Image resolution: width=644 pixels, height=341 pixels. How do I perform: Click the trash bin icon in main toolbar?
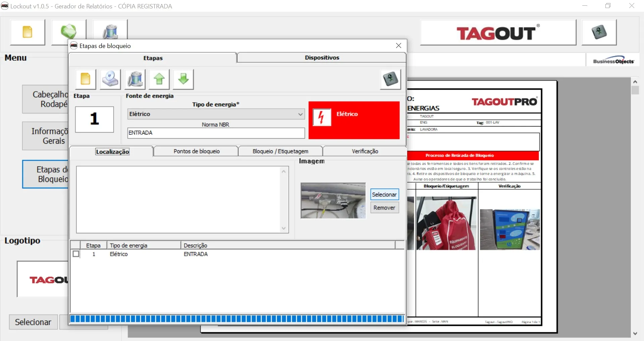tap(110, 32)
